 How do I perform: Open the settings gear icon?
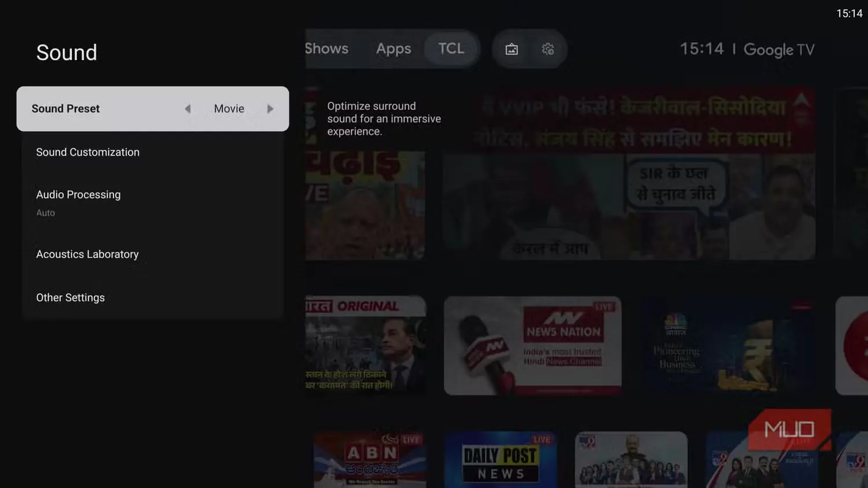[x=547, y=49]
